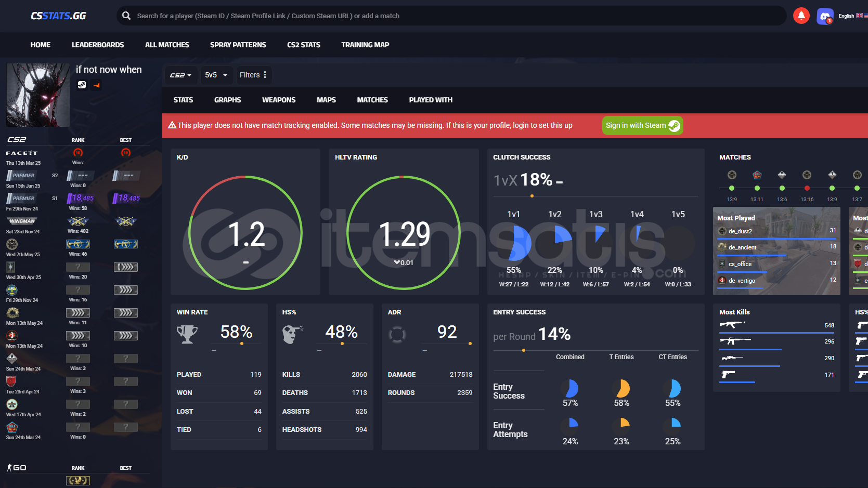Viewport: 868px width, 488px height.
Task: Click FACEIT best level 10 badge
Action: coord(126,152)
